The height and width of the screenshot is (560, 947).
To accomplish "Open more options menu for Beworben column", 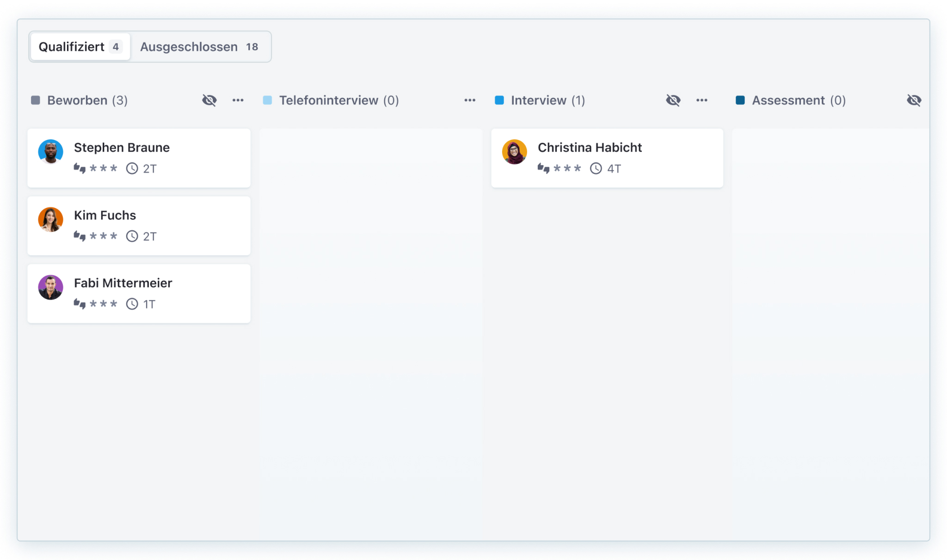I will 238,100.
